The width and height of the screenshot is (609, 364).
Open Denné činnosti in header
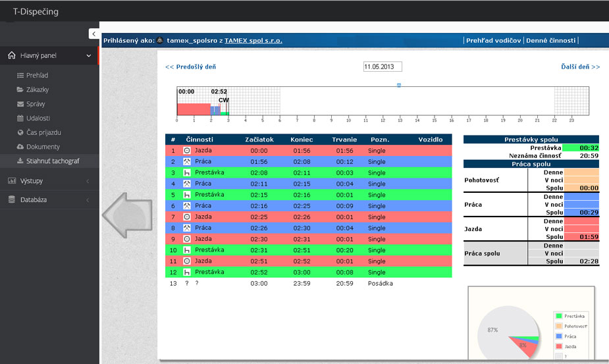tap(551, 40)
